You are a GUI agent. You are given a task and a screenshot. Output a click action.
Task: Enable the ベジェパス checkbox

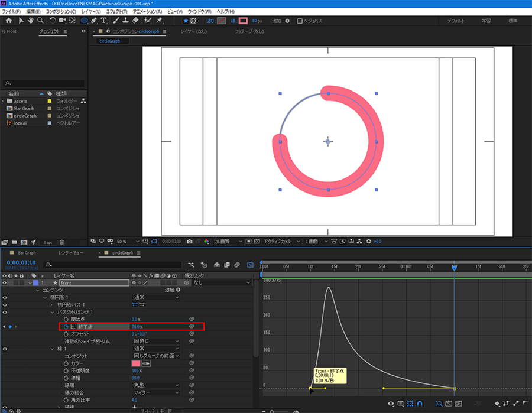[x=300, y=21]
